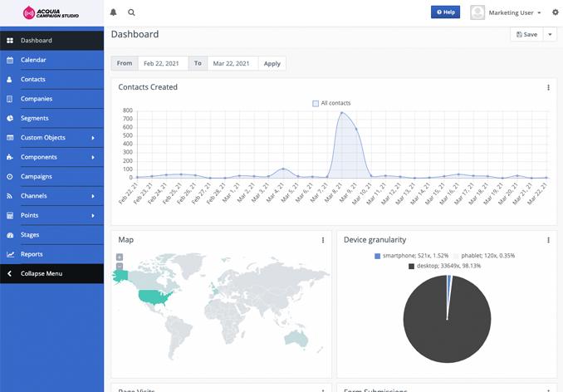The image size is (563, 392).
Task: Click the blue Help button
Action: [445, 12]
